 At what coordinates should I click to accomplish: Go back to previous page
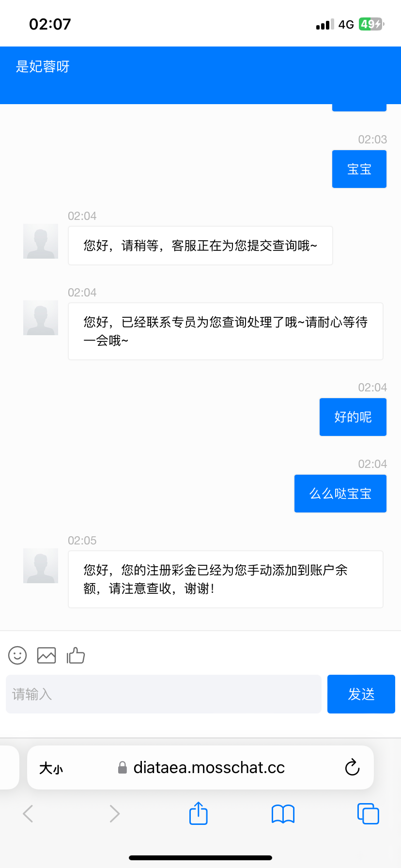click(28, 814)
